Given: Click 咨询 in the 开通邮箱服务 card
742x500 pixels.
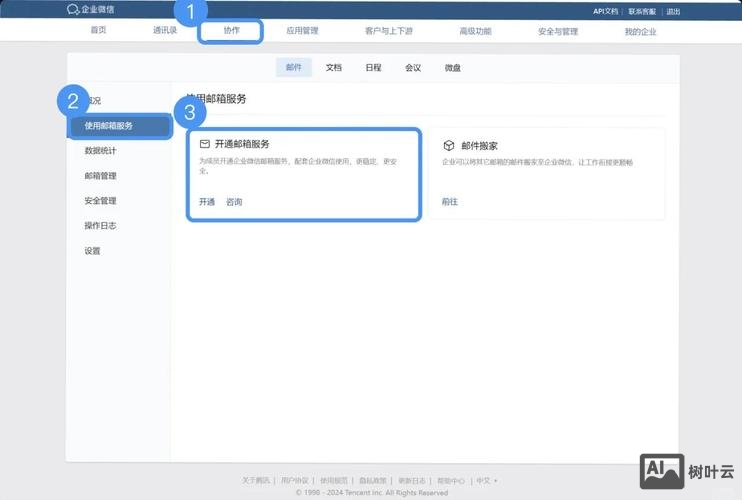Looking at the screenshot, I should (234, 202).
